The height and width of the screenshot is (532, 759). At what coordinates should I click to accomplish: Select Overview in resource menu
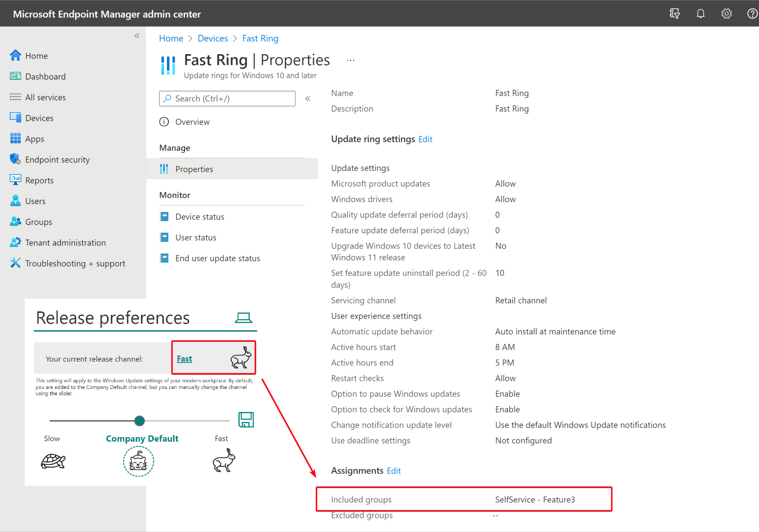(192, 122)
